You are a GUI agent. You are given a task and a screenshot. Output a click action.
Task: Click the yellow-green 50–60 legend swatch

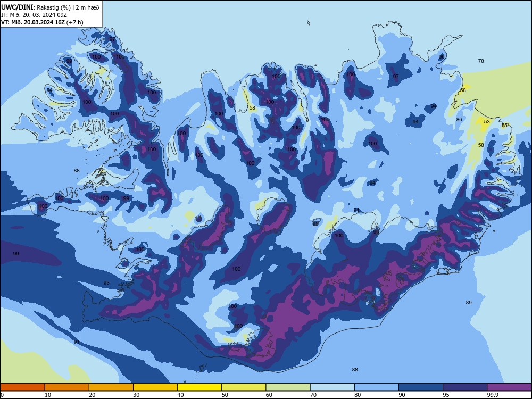click(244, 387)
